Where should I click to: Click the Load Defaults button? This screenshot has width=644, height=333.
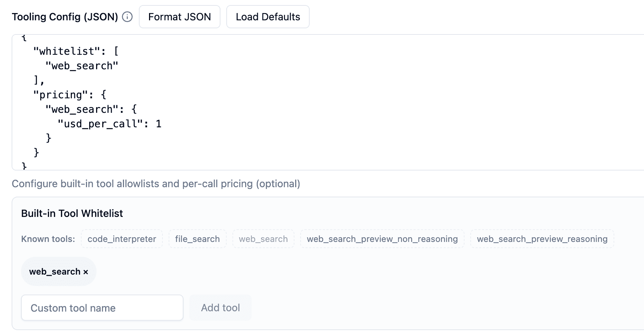[268, 16]
